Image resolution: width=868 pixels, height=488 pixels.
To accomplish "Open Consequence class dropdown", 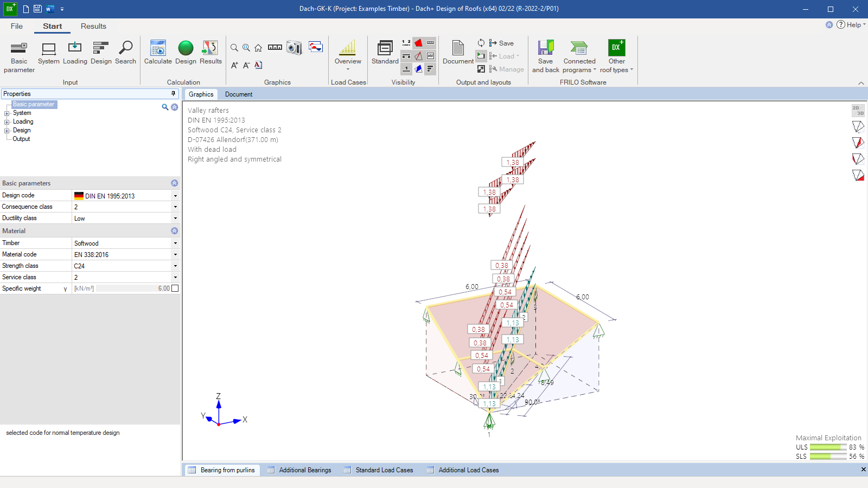I will pos(175,207).
